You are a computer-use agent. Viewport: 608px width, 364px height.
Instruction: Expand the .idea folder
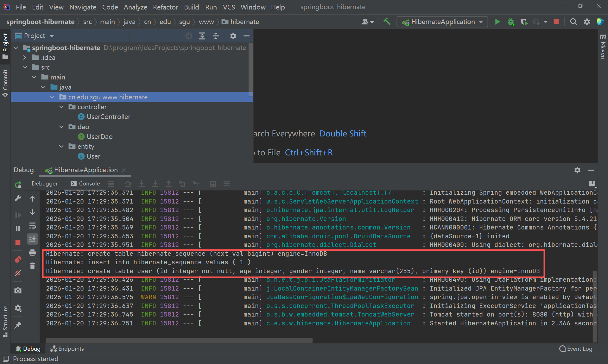(x=25, y=58)
